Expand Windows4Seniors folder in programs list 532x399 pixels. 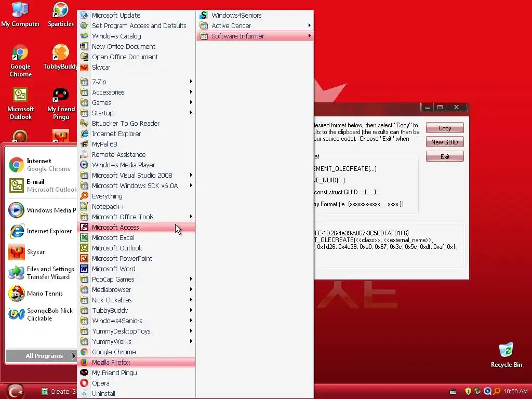tap(137, 321)
